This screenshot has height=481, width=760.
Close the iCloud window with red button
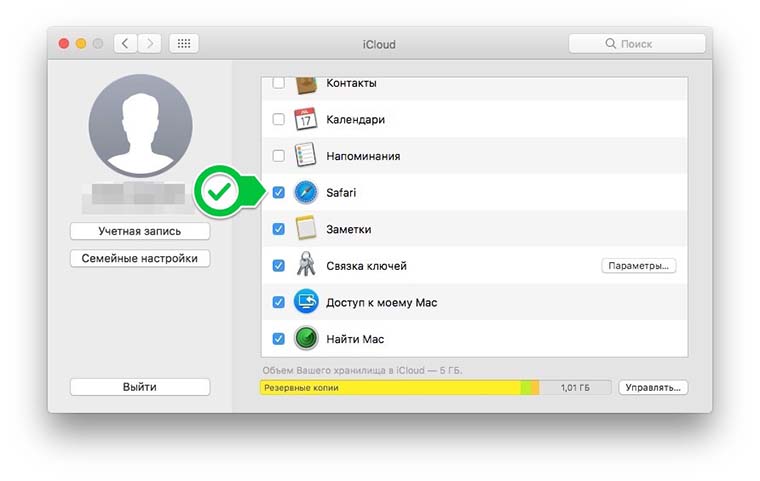coord(63,44)
